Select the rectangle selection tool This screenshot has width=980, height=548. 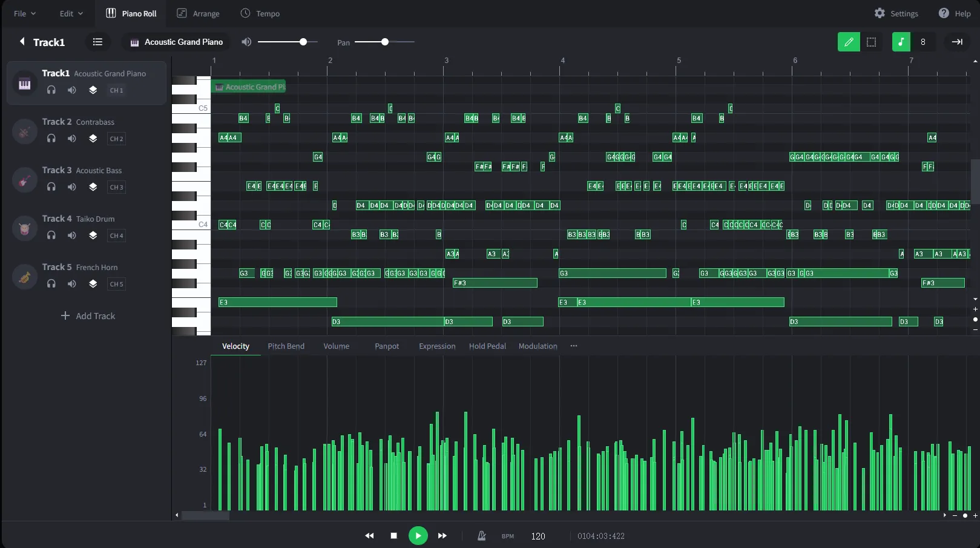[871, 42]
